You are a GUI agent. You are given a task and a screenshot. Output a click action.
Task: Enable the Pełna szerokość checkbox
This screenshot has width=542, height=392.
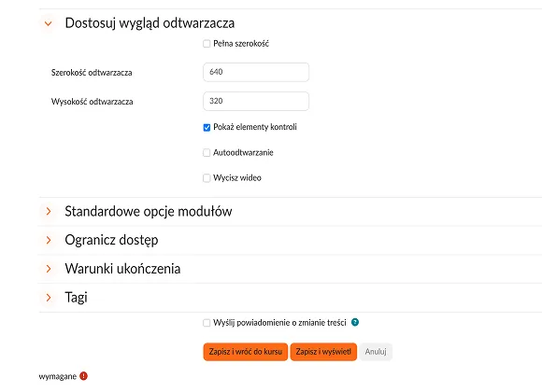[x=207, y=44]
